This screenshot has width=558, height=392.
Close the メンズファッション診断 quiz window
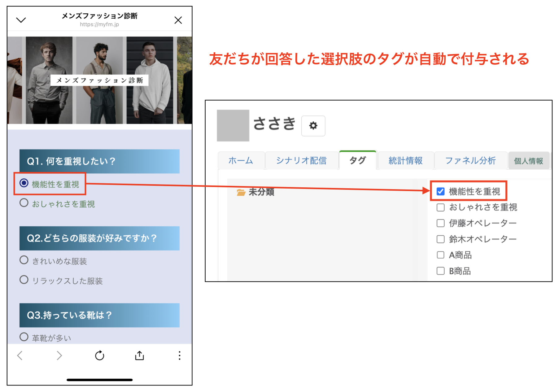(x=178, y=20)
